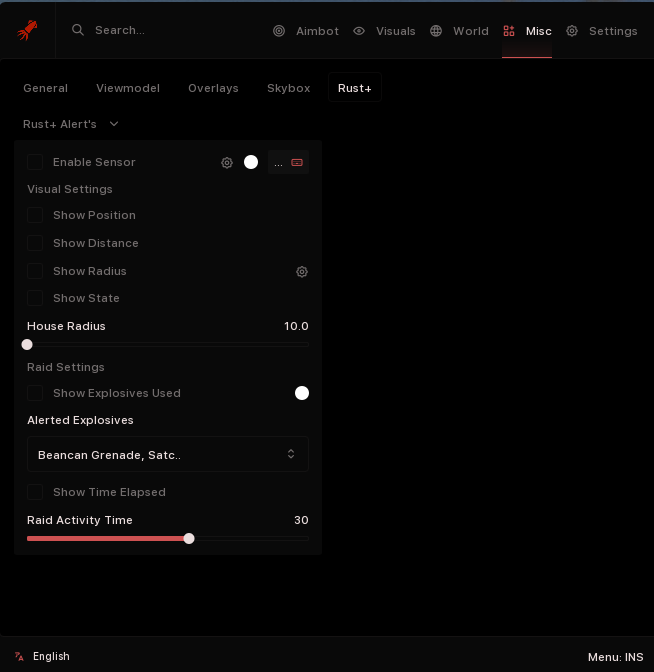Click the Raid Activity Time value 30
This screenshot has height=672, width=654.
[x=301, y=520]
